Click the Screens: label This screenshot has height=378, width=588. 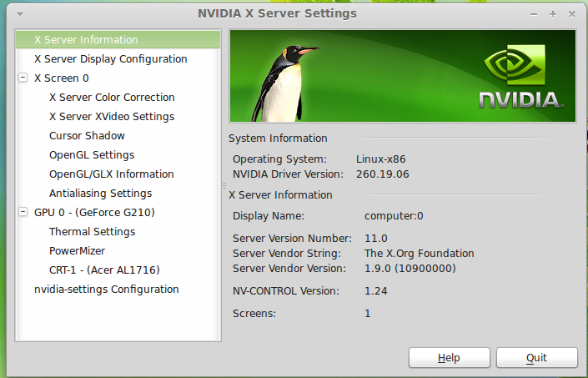tap(254, 314)
